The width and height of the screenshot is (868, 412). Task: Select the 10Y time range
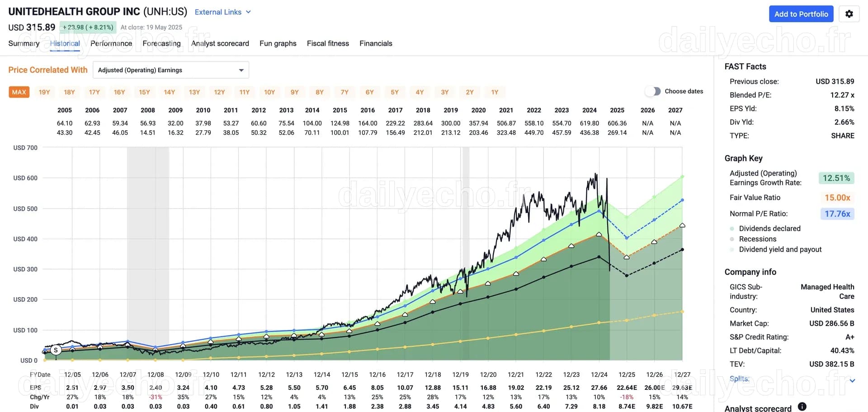pos(269,92)
